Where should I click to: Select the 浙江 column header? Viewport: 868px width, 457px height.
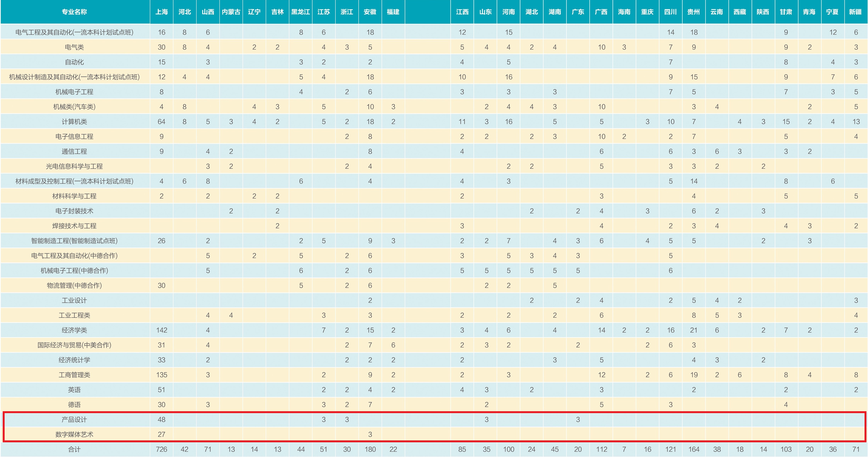347,12
